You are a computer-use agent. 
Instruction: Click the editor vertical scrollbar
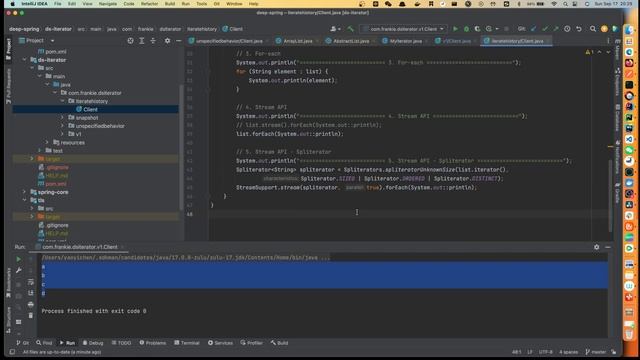tap(611, 195)
